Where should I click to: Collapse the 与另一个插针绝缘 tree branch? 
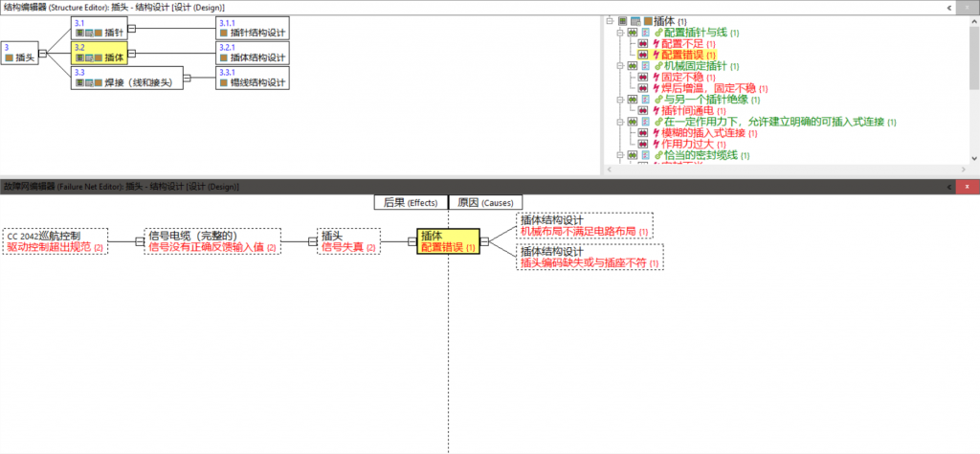pyautogui.click(x=619, y=100)
